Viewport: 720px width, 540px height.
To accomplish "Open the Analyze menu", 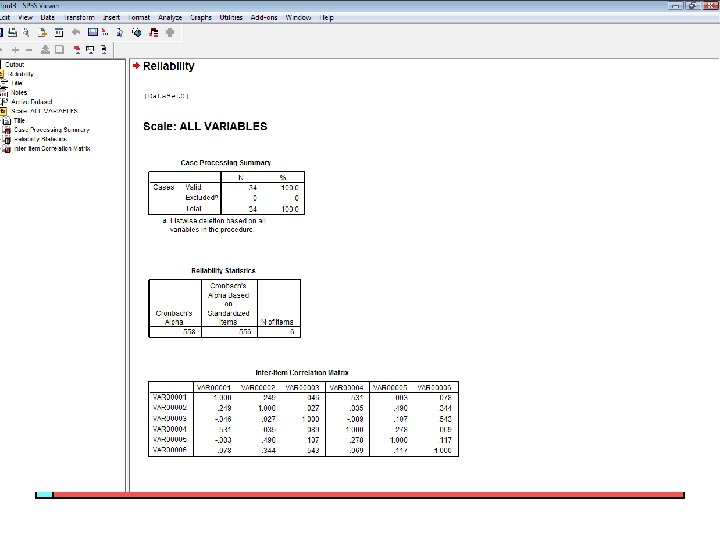I will [x=170, y=17].
